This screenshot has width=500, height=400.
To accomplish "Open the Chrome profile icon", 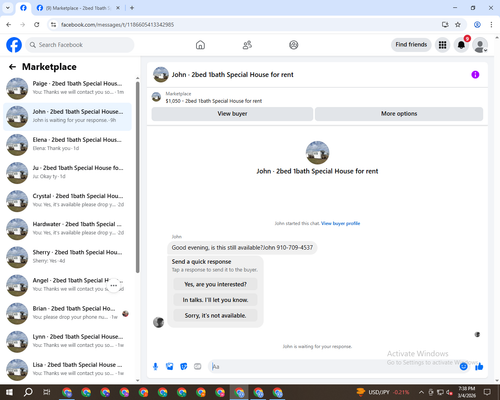I will (x=477, y=25).
